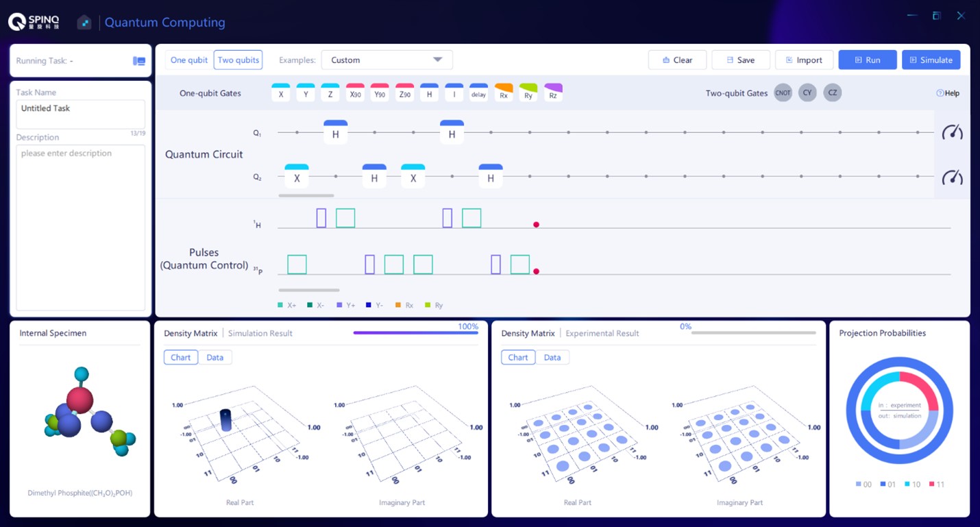Click the quantum circuit horizontal scrollbar

(x=306, y=195)
